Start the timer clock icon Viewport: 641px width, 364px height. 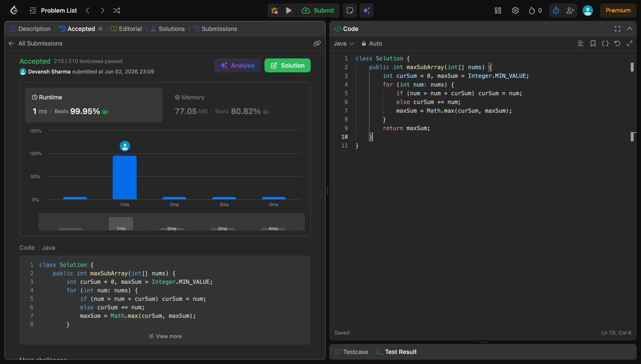(x=556, y=10)
